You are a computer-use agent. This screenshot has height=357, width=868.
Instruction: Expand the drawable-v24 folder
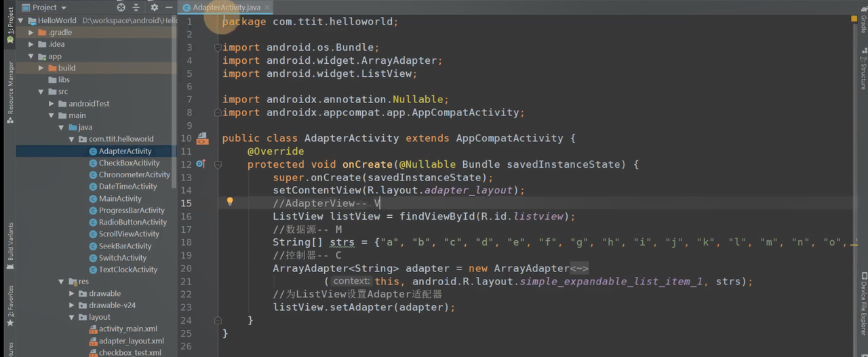pyautogui.click(x=72, y=305)
